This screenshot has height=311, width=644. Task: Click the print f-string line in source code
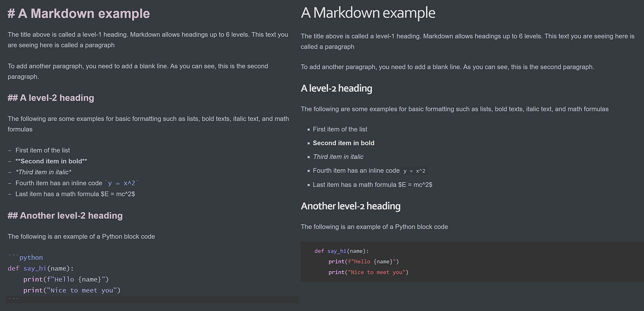coord(64,279)
